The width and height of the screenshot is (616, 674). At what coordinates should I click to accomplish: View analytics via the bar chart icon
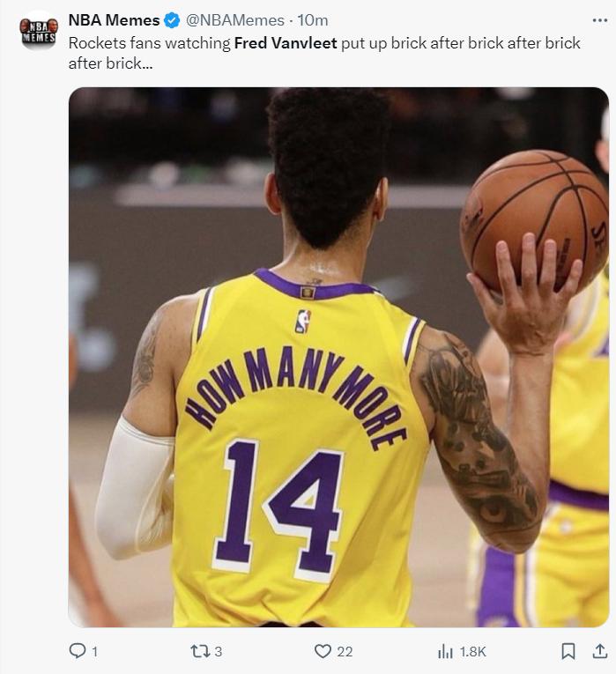[x=445, y=652]
